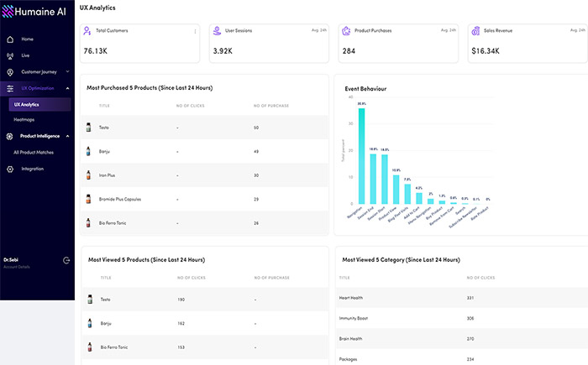Viewport: 588px width, 365px height.
Task: Collapse the UX Optimization section
Action: point(66,88)
